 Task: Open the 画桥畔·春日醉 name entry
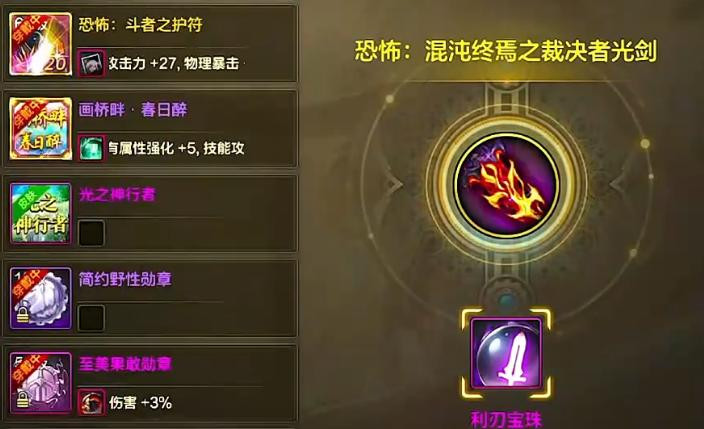133,109
